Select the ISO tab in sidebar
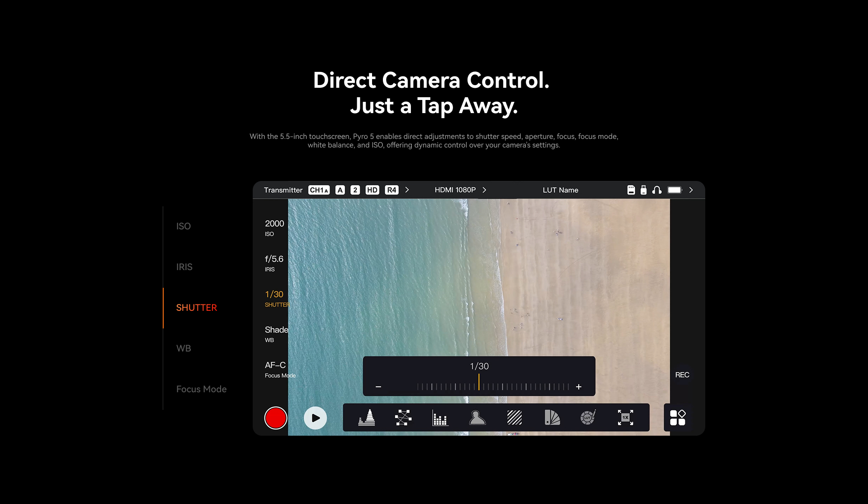 coord(184,226)
